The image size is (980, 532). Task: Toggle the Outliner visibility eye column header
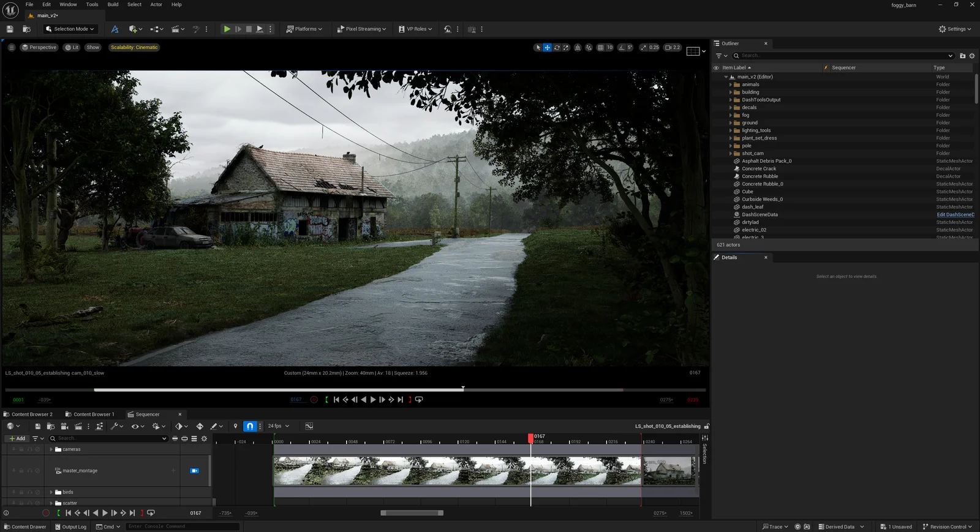pyautogui.click(x=716, y=68)
